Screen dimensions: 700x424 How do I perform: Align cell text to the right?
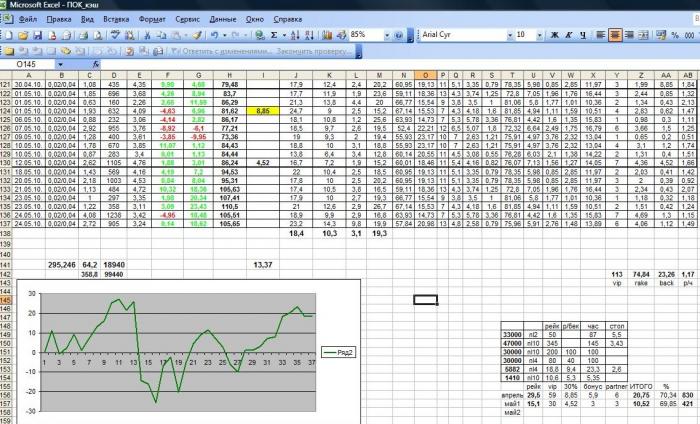click(x=629, y=35)
